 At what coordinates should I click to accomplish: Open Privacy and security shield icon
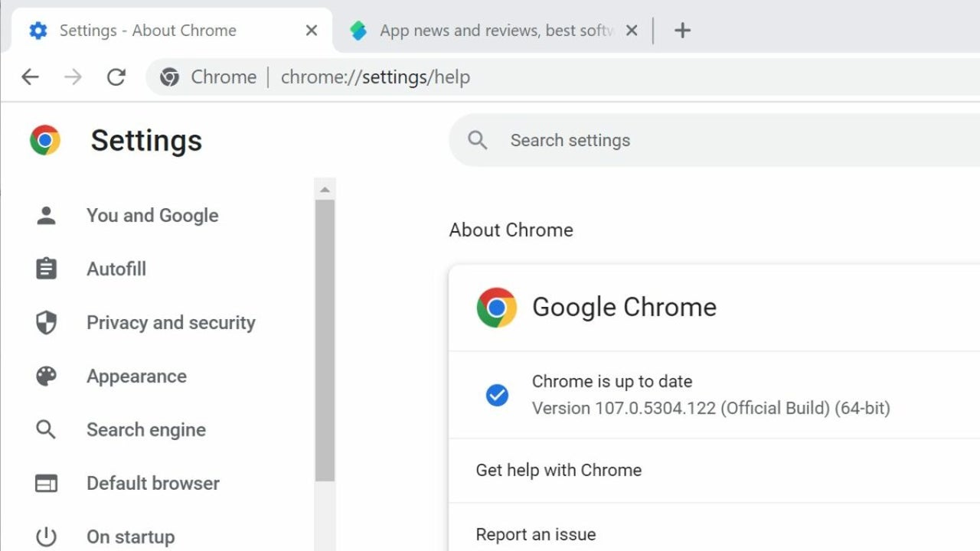tap(46, 322)
